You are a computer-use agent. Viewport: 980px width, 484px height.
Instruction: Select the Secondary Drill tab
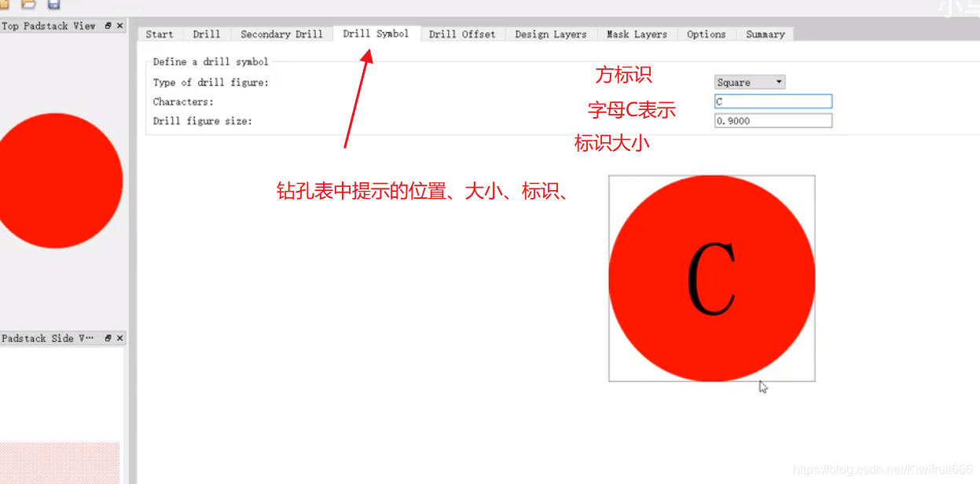pyautogui.click(x=281, y=34)
